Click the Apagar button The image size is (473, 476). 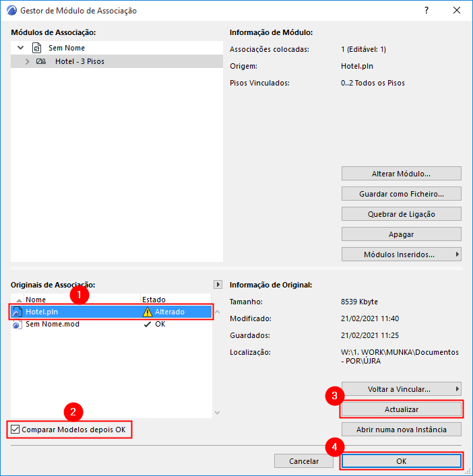pos(401,234)
